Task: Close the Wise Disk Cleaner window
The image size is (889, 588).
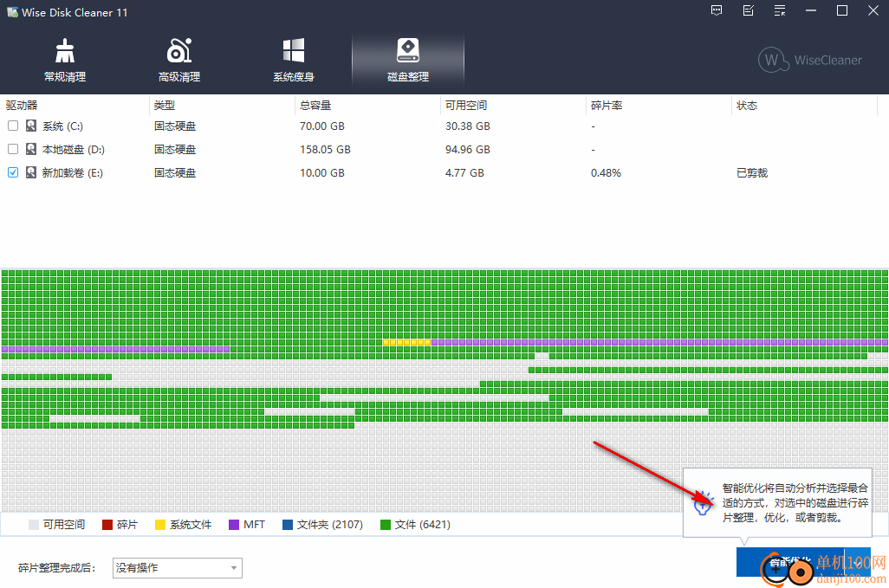Action: point(873,10)
